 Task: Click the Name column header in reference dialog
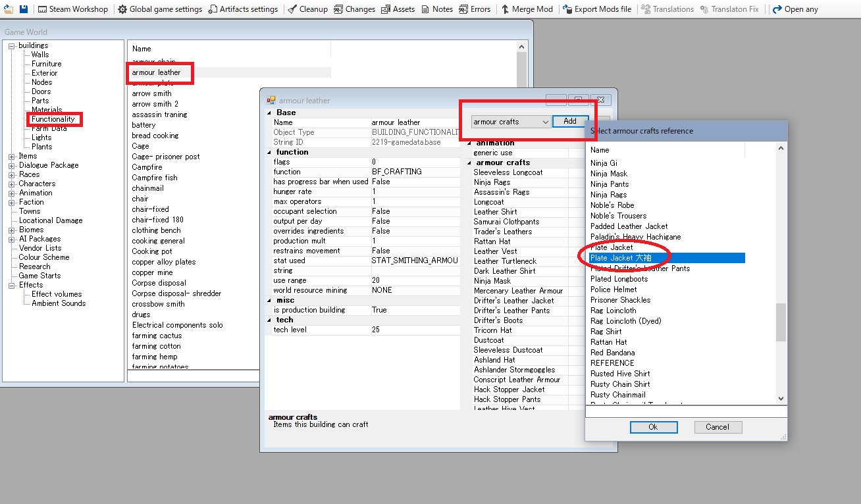tap(665, 150)
